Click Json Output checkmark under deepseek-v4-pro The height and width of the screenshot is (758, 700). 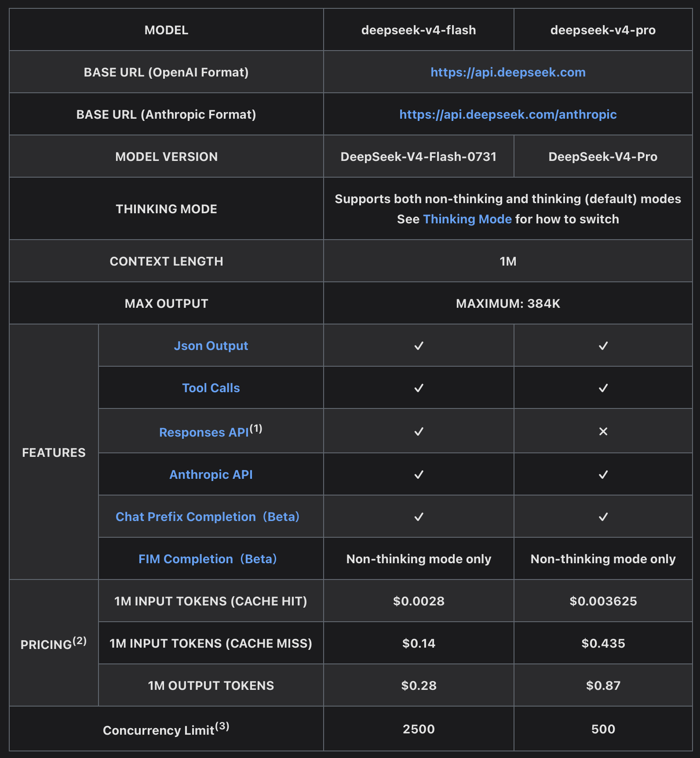click(603, 346)
